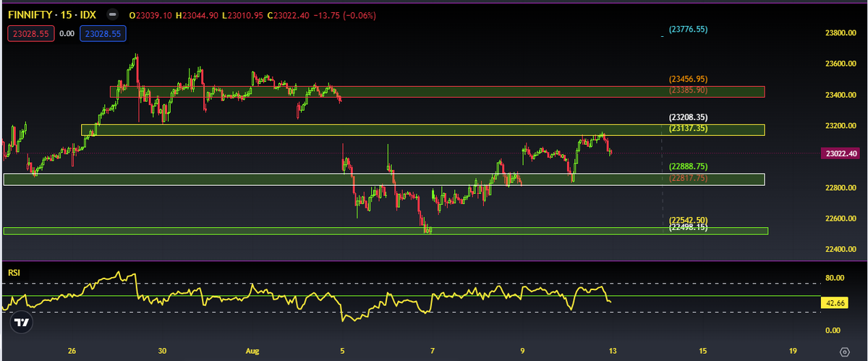Click 23400.00 on the price axis

(841, 95)
